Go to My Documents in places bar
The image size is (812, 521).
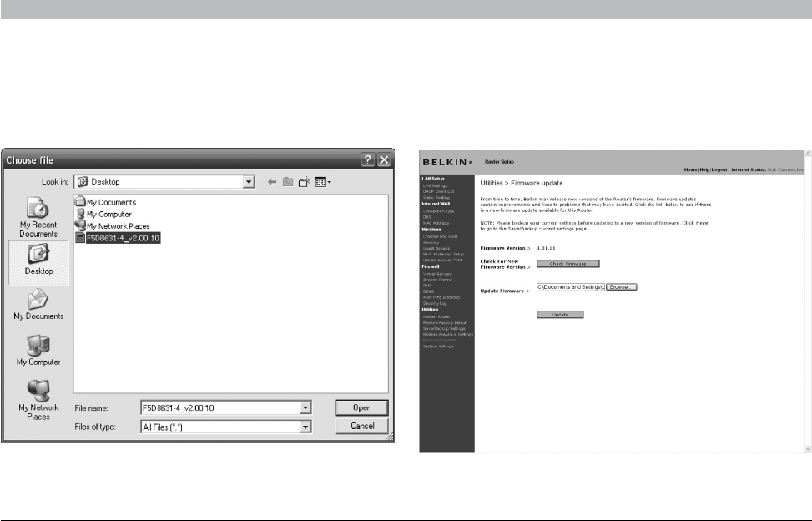[38, 305]
